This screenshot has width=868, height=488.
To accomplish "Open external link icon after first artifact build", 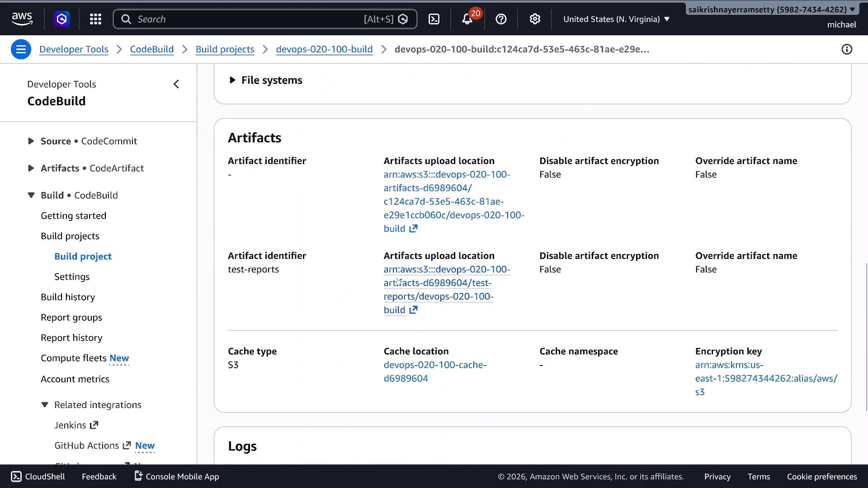I will [413, 229].
